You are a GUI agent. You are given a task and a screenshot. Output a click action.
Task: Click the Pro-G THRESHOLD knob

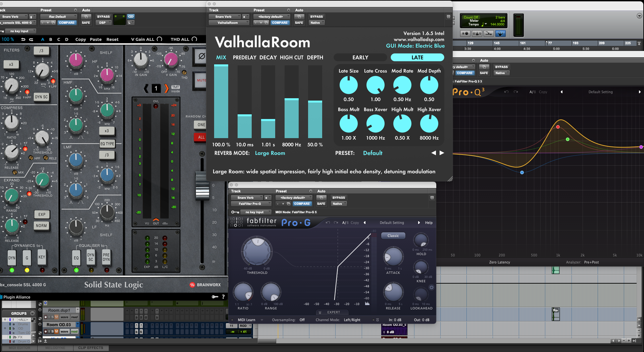click(x=257, y=251)
